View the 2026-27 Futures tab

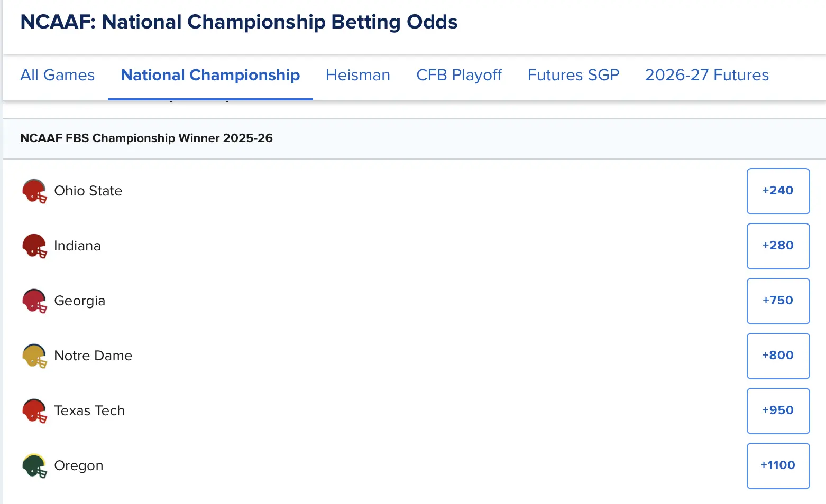[707, 75]
